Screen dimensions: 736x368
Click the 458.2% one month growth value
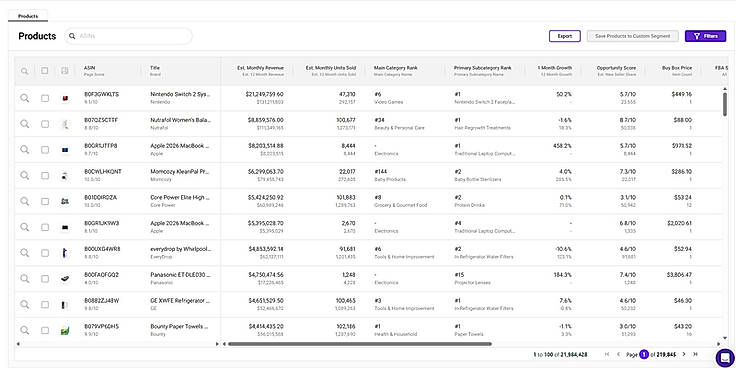[562, 146]
